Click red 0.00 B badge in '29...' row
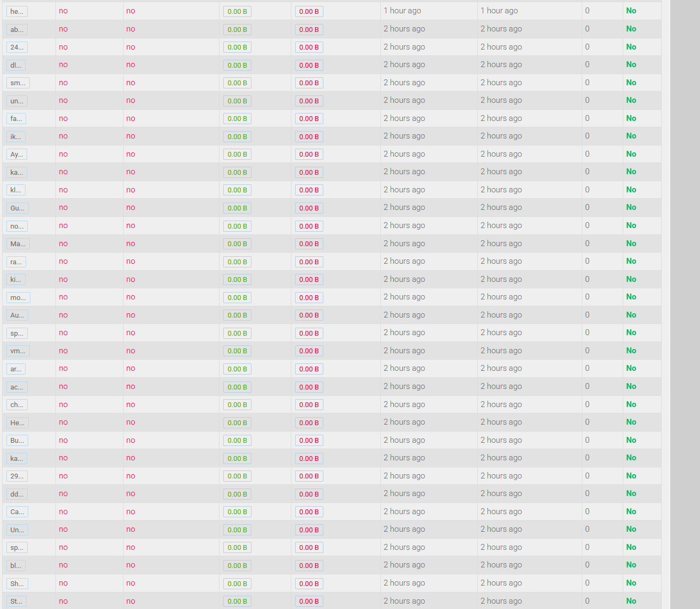The image size is (700, 609). (309, 476)
